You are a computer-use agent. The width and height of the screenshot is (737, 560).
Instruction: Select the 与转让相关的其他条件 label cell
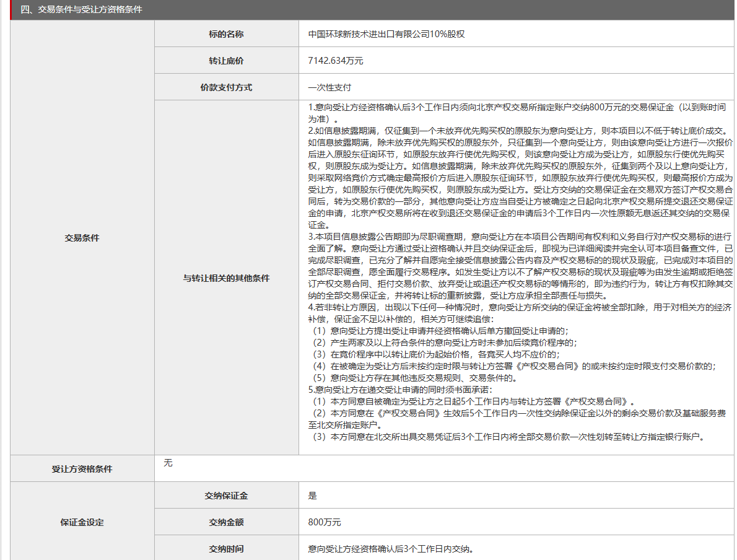coord(227,278)
